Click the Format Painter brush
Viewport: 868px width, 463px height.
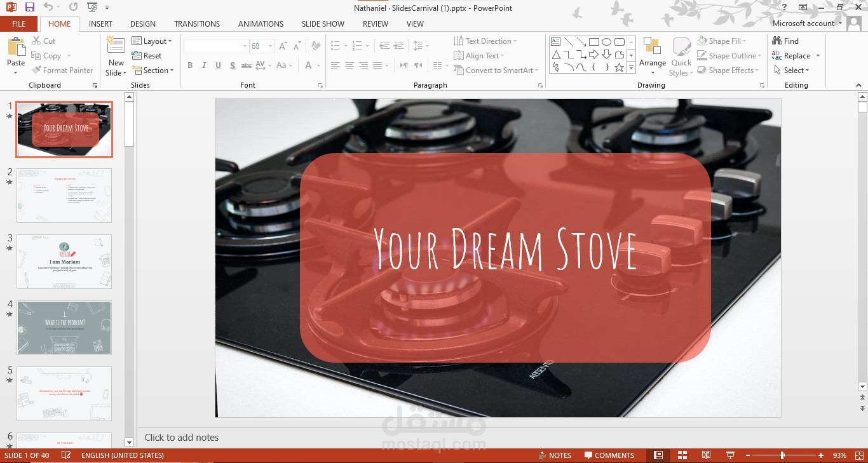[x=62, y=70]
